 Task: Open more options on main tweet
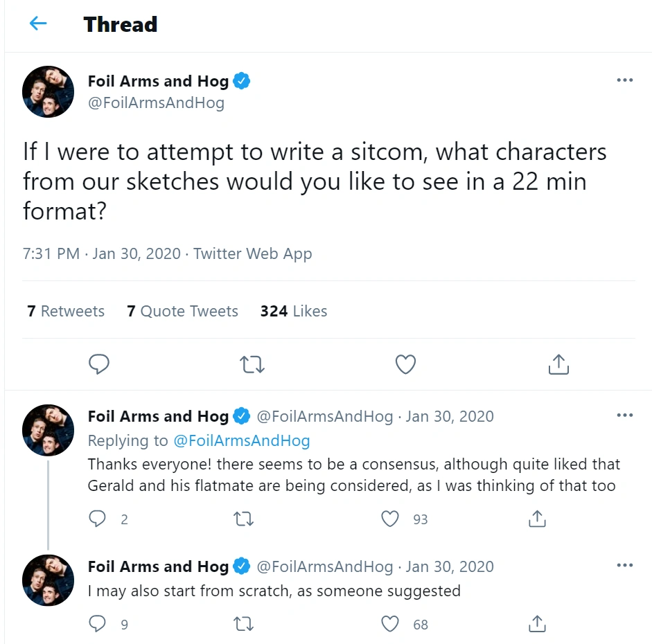(x=624, y=80)
